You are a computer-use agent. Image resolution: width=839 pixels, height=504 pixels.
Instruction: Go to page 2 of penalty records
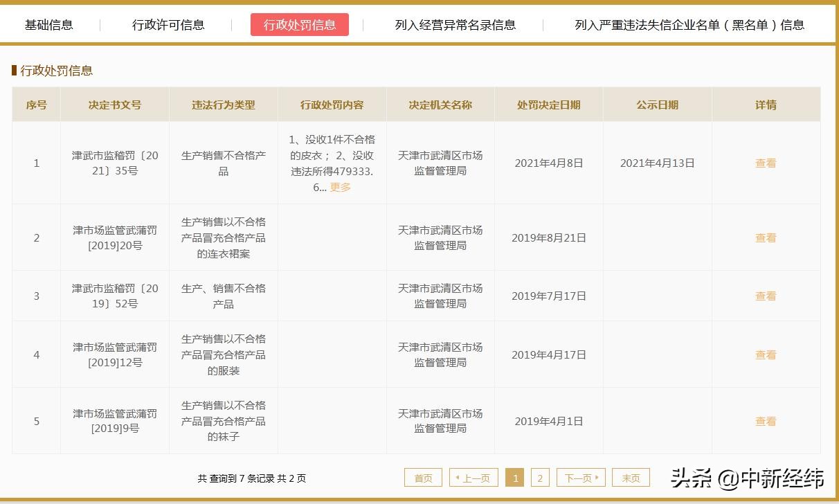pos(539,477)
